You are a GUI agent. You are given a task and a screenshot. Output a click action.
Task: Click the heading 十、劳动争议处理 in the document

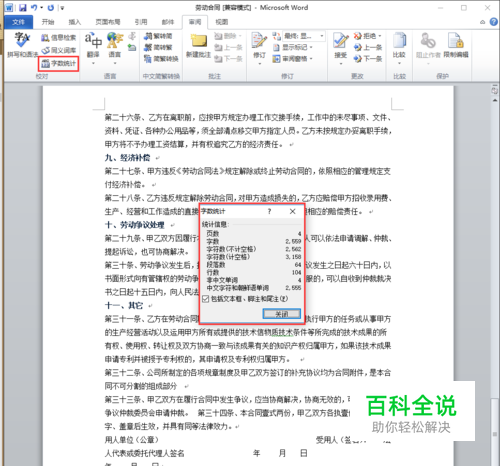pyautogui.click(x=135, y=225)
